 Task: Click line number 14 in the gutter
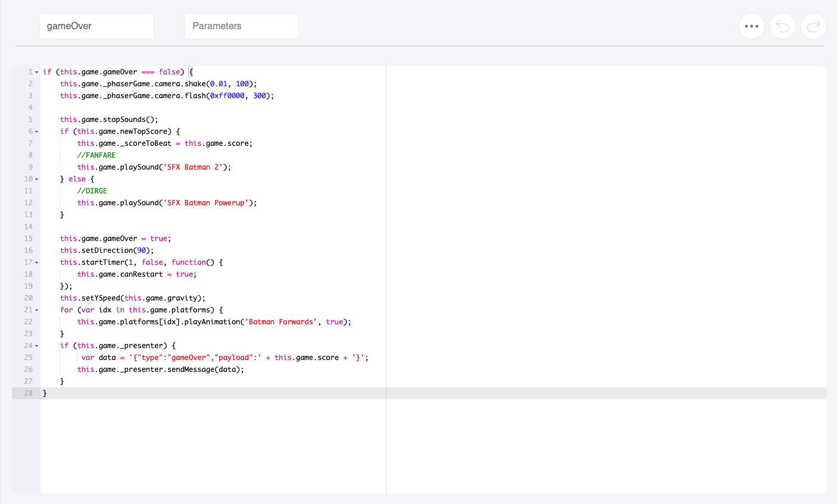pos(28,227)
